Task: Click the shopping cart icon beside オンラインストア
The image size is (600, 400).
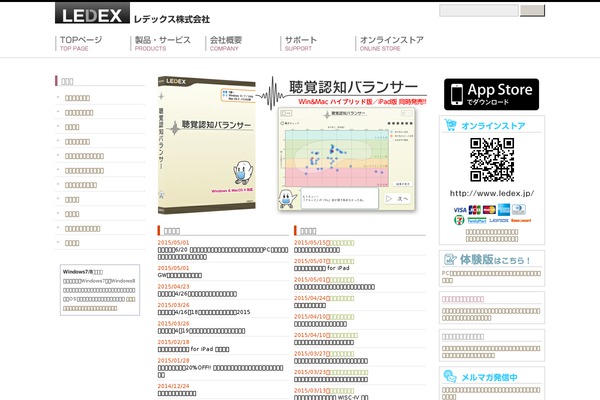Action: tap(450, 125)
